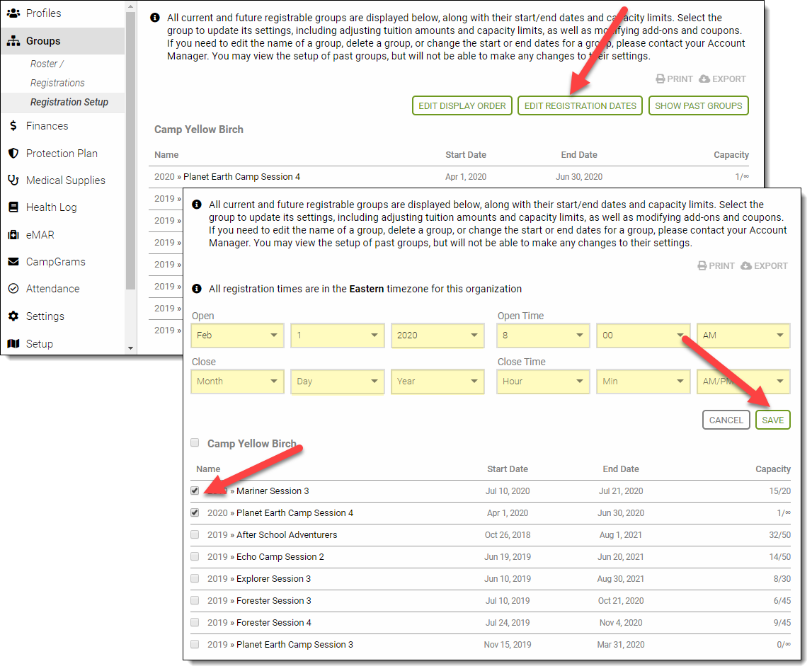Select Profiles in the sidebar menu
The width and height of the screenshot is (812, 671).
pos(43,13)
